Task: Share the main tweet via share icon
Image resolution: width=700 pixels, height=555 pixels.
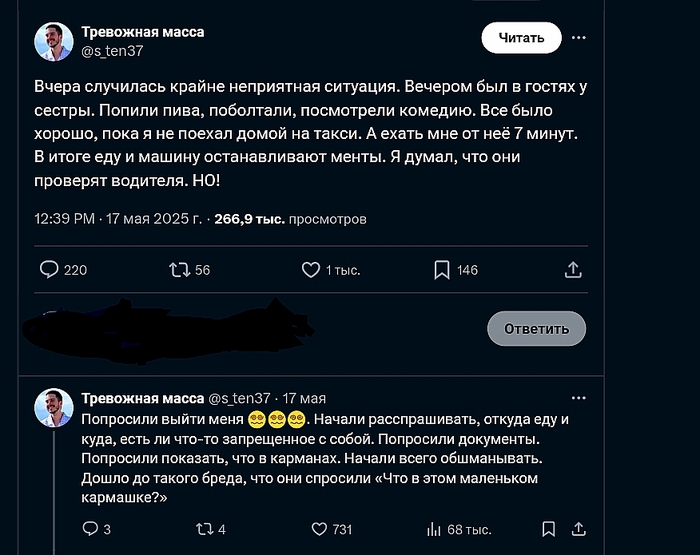Action: click(573, 269)
